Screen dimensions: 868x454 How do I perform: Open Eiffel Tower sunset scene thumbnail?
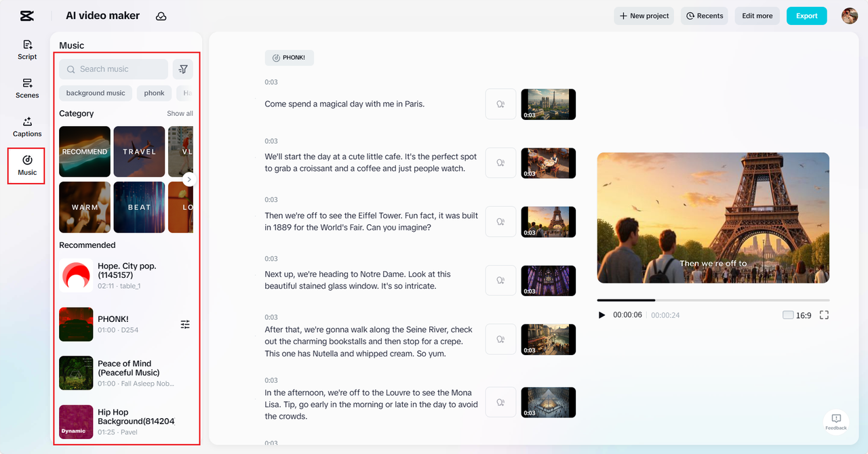coord(548,222)
